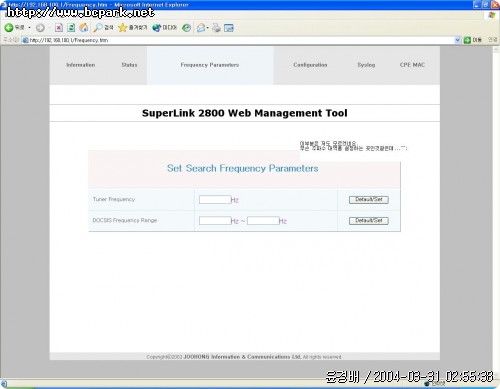Select the Frequency Parameters tab
This screenshot has width=500, height=389.
click(210, 65)
